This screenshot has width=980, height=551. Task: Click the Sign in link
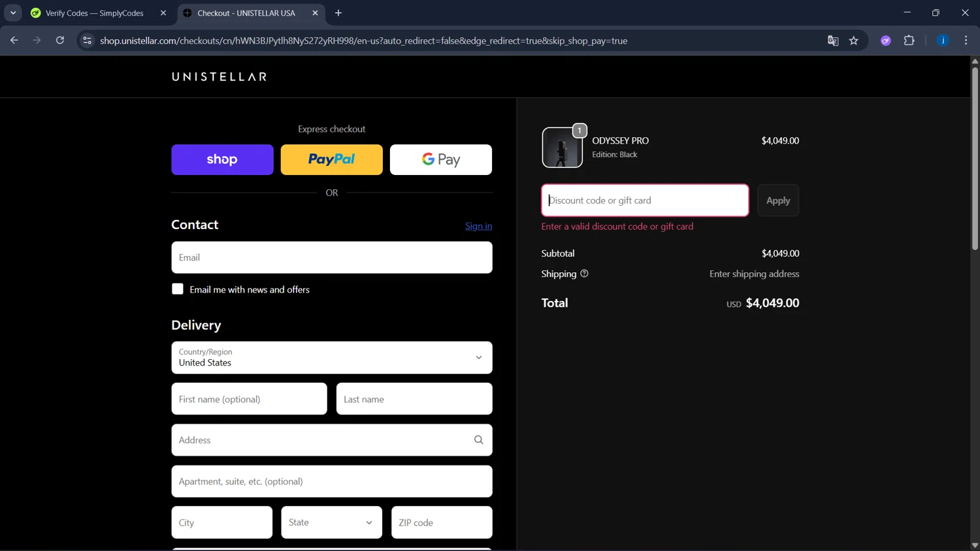coord(478,226)
